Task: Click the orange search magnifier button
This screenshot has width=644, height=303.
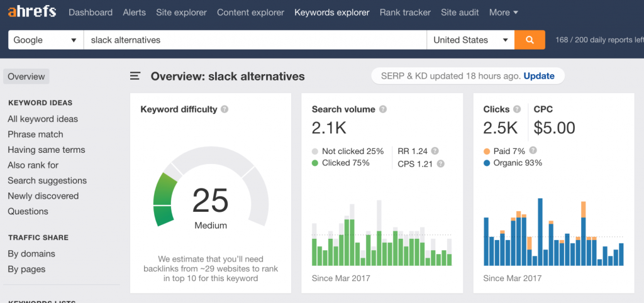Action: coord(530,40)
